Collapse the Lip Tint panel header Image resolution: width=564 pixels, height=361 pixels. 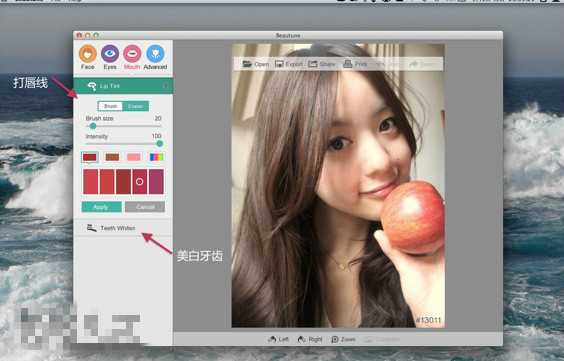click(123, 86)
